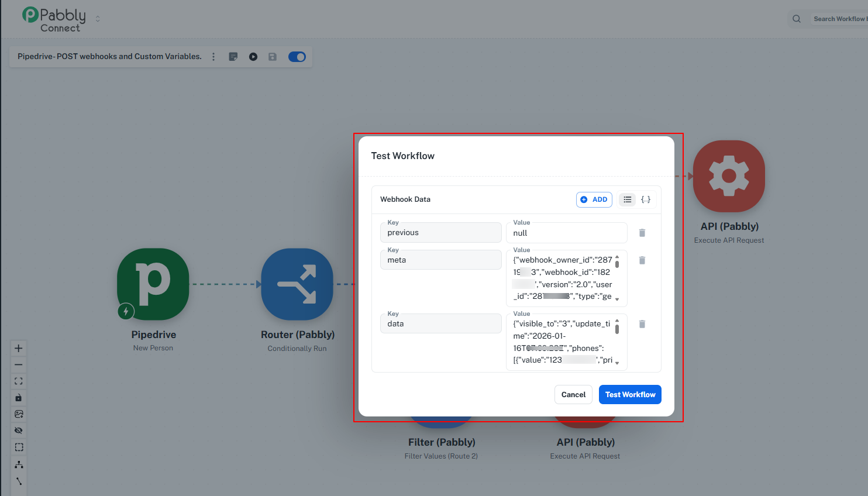Click the 'meta' value scrollbar
Image resolution: width=868 pixels, height=496 pixels.
pyautogui.click(x=617, y=264)
